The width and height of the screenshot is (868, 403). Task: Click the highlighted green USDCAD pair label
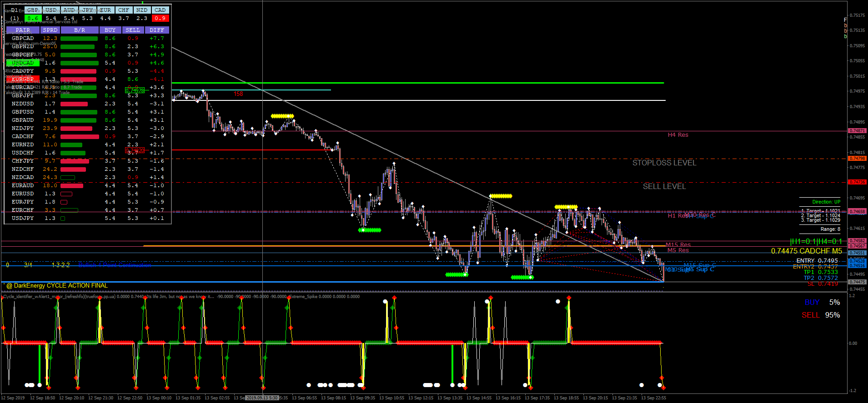tap(23, 63)
